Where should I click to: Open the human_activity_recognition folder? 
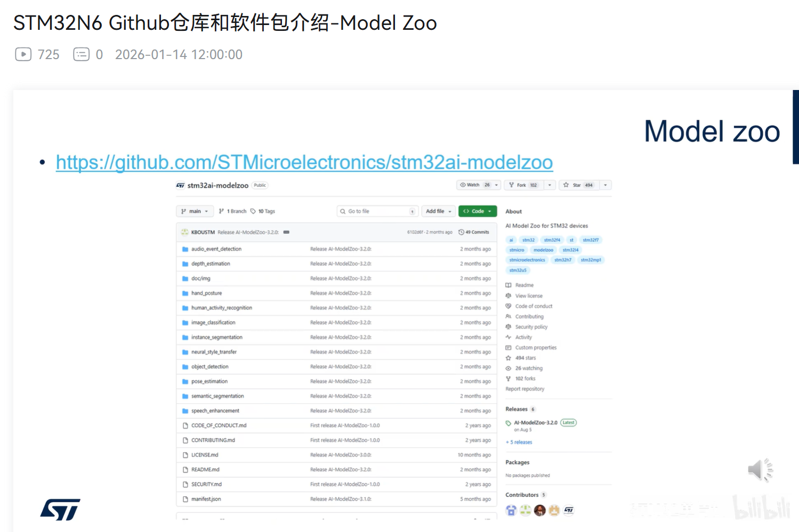[222, 308]
